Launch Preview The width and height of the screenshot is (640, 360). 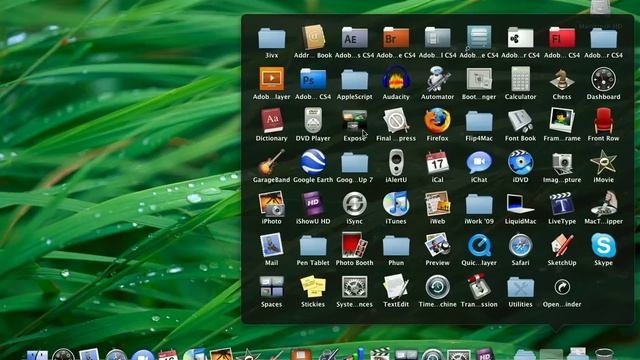(438, 246)
